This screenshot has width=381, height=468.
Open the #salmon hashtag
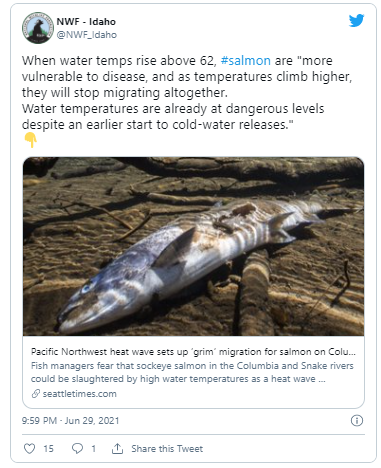click(246, 61)
